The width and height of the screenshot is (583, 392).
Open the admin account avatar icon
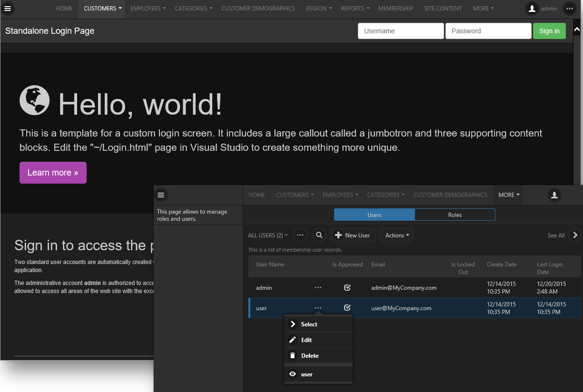click(x=532, y=8)
